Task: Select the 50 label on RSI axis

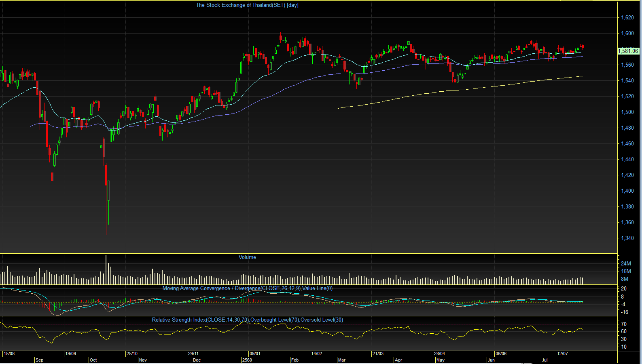Action: pyautogui.click(x=624, y=332)
